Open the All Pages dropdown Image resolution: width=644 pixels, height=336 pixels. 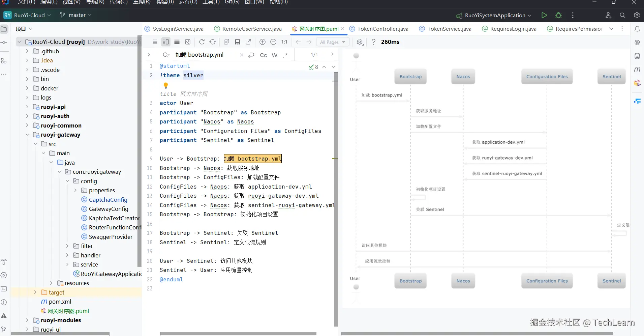point(333,42)
